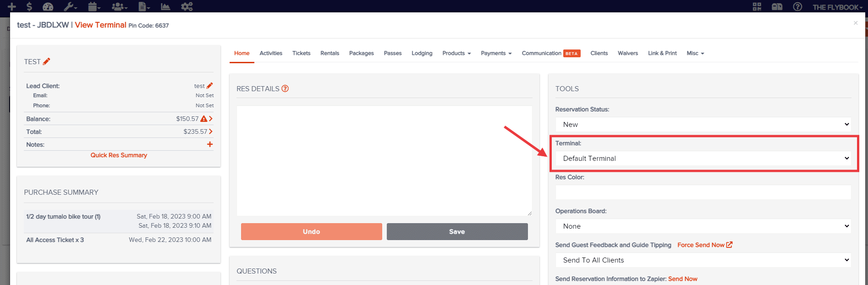868x285 pixels.
Task: Click the plus icon in top navbar
Action: (12, 6)
